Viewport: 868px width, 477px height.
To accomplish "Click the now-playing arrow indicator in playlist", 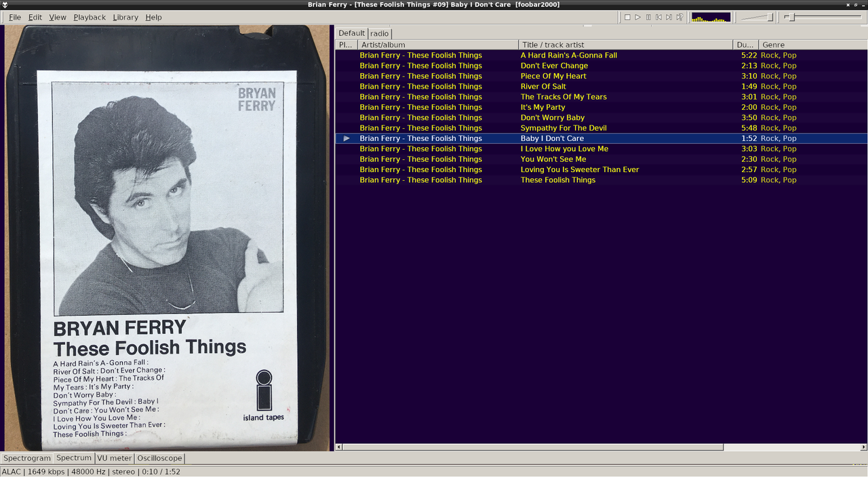I will pyautogui.click(x=347, y=138).
